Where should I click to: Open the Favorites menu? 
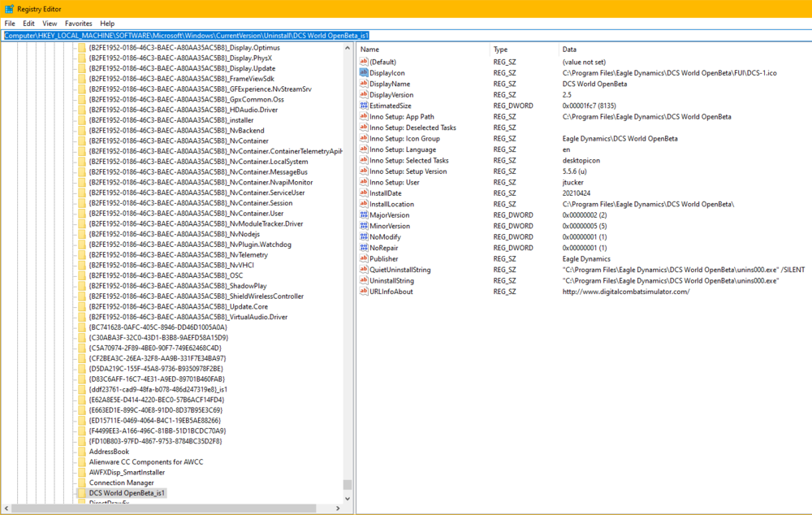coord(78,24)
